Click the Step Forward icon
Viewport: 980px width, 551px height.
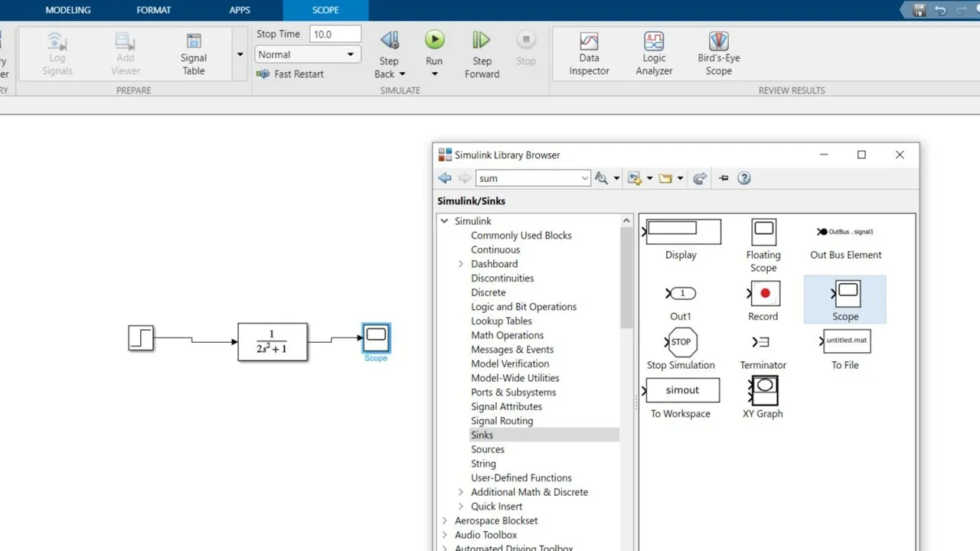pyautogui.click(x=482, y=40)
